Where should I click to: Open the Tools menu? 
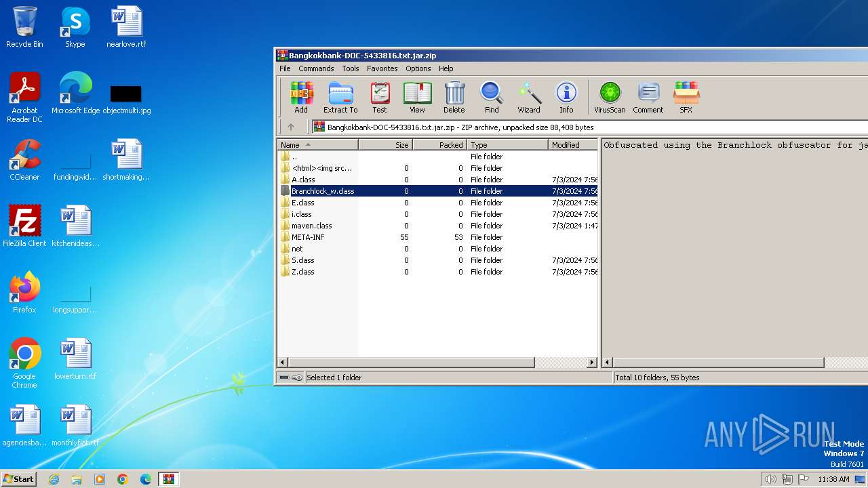(x=351, y=68)
